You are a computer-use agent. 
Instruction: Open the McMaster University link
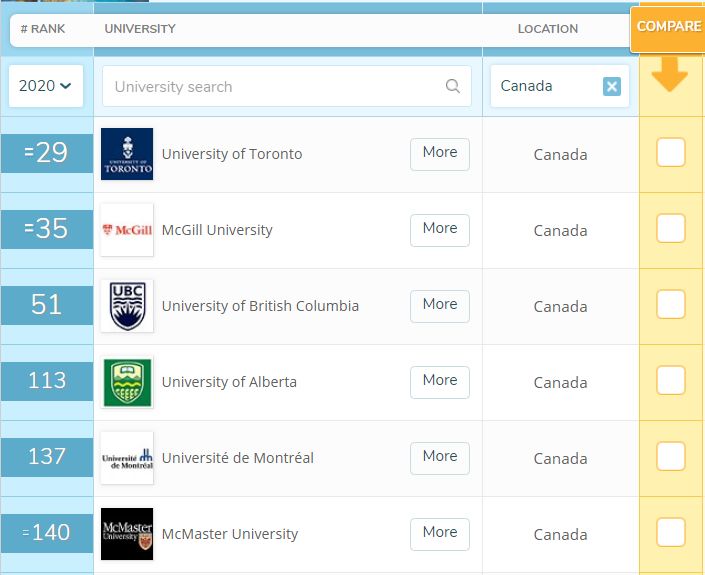pyautogui.click(x=230, y=534)
